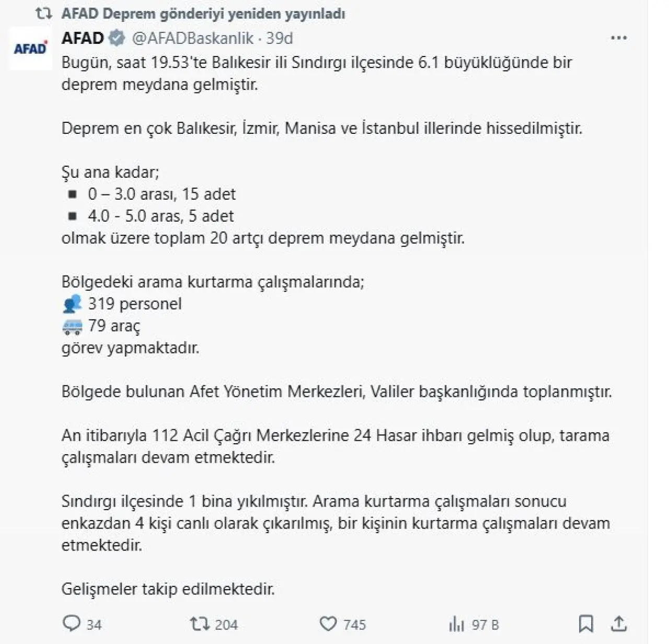669x644 pixels.
Task: Share the post via upload arrow icon
Action: [x=619, y=623]
